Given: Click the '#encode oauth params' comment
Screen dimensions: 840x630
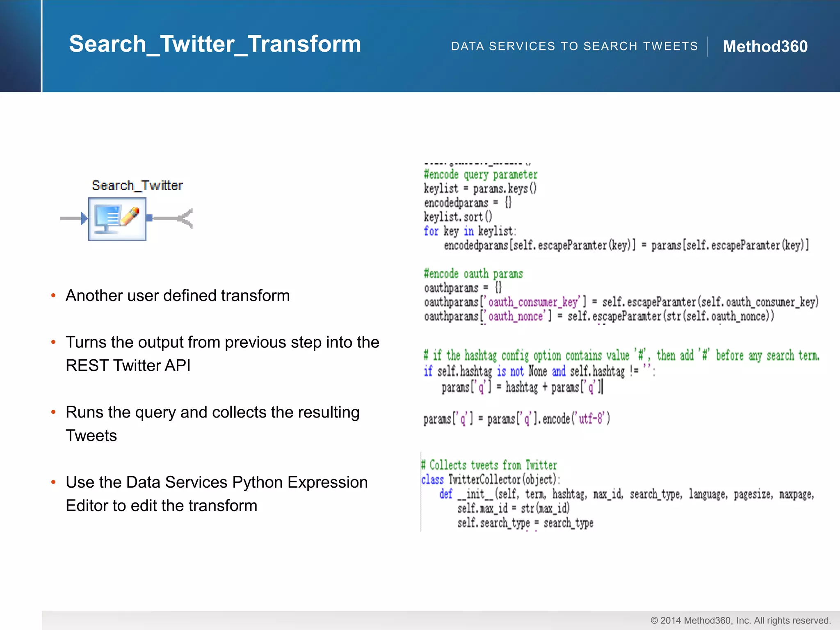Looking at the screenshot, I should 473,274.
